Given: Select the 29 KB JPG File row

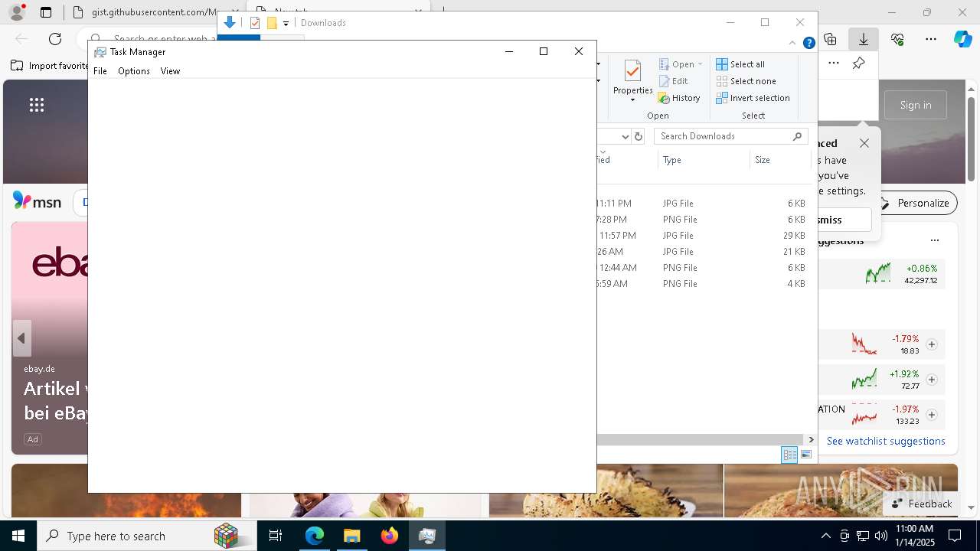Looking at the screenshot, I should [703, 236].
